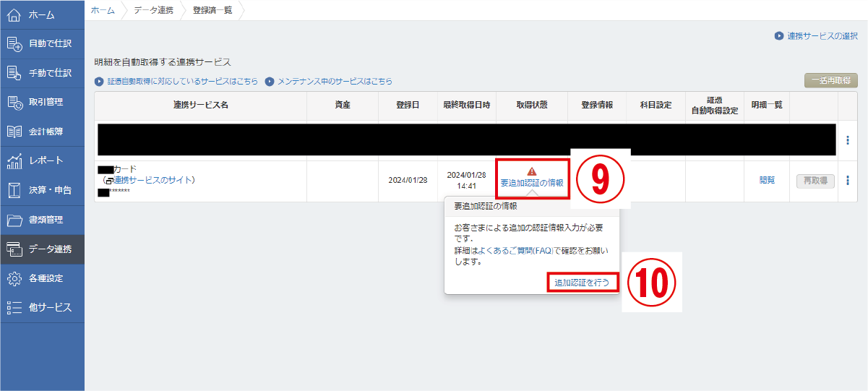This screenshot has height=391, width=868.
Task: Open 会計帳簿 in the sidebar
Action: point(42,132)
